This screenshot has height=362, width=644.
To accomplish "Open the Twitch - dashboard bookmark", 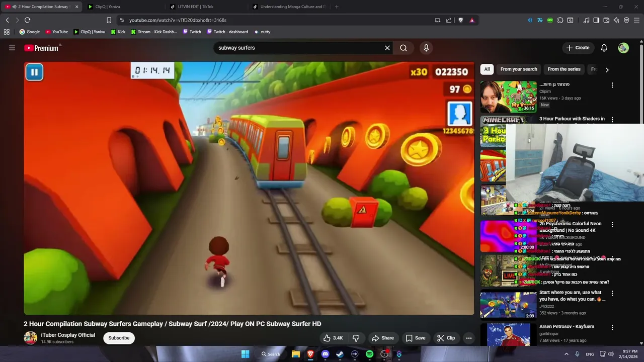I will tap(227, 32).
